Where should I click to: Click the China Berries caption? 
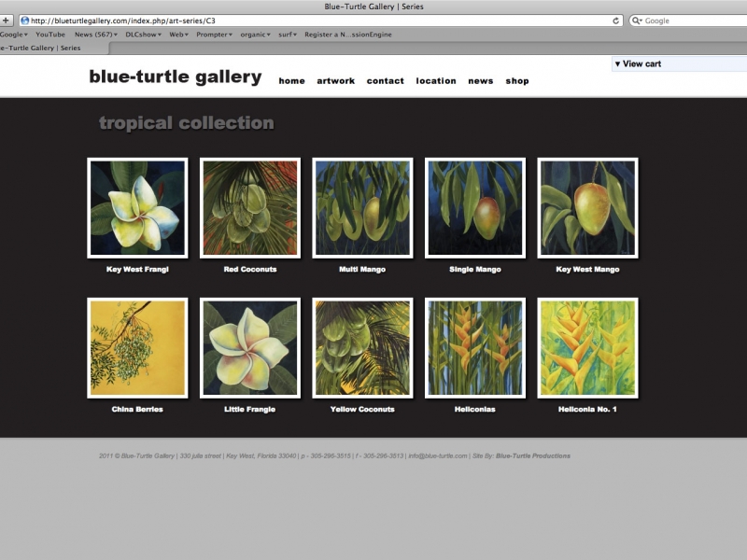click(x=137, y=410)
